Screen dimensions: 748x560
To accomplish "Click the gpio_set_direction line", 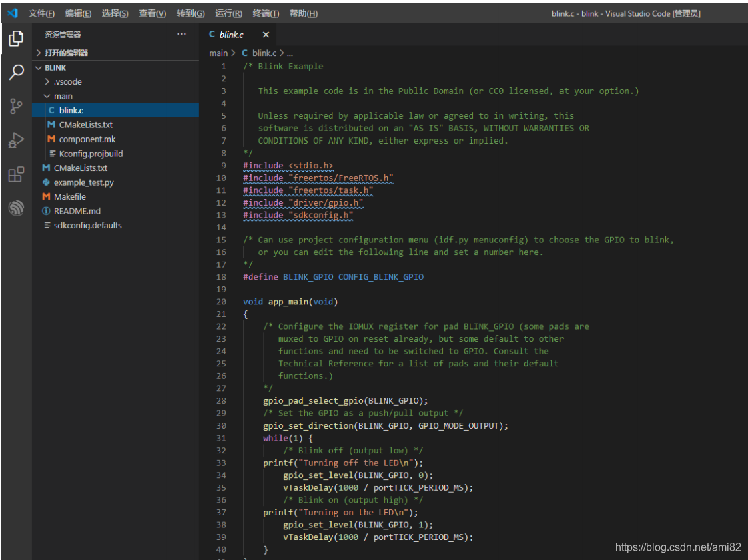I will point(386,426).
